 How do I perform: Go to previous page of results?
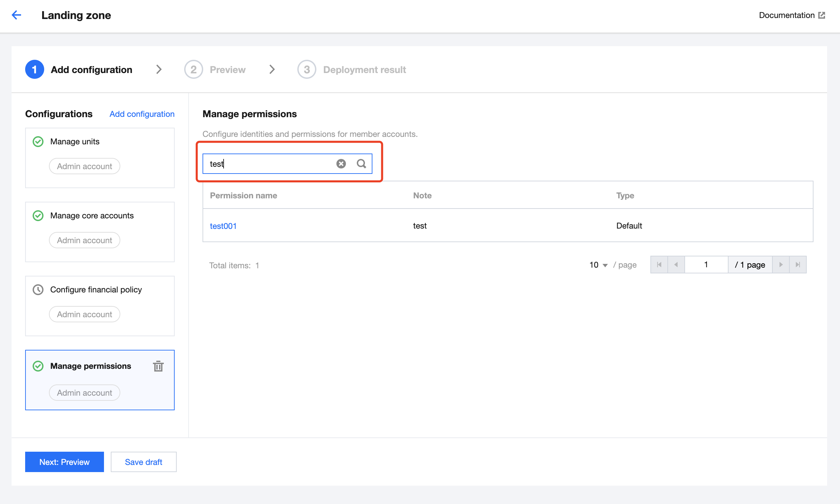pos(676,265)
